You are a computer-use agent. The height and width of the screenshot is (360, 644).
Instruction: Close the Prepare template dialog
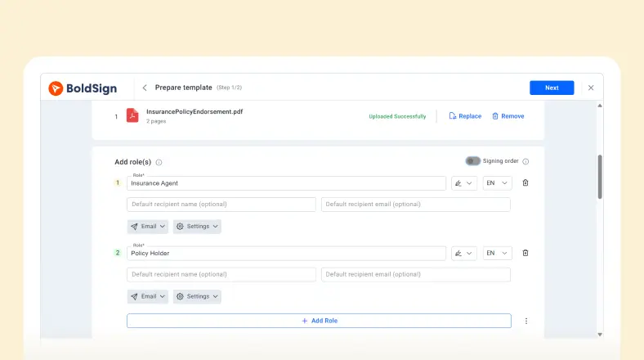pyautogui.click(x=591, y=88)
